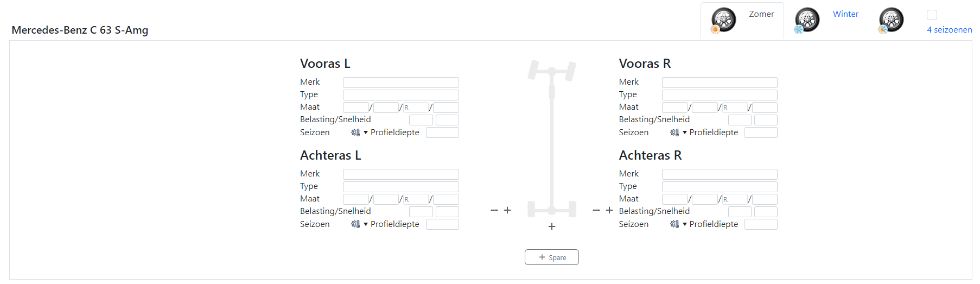Click the Achteras R Profieldiepte field
The height and width of the screenshot is (284, 980).
[761, 224]
